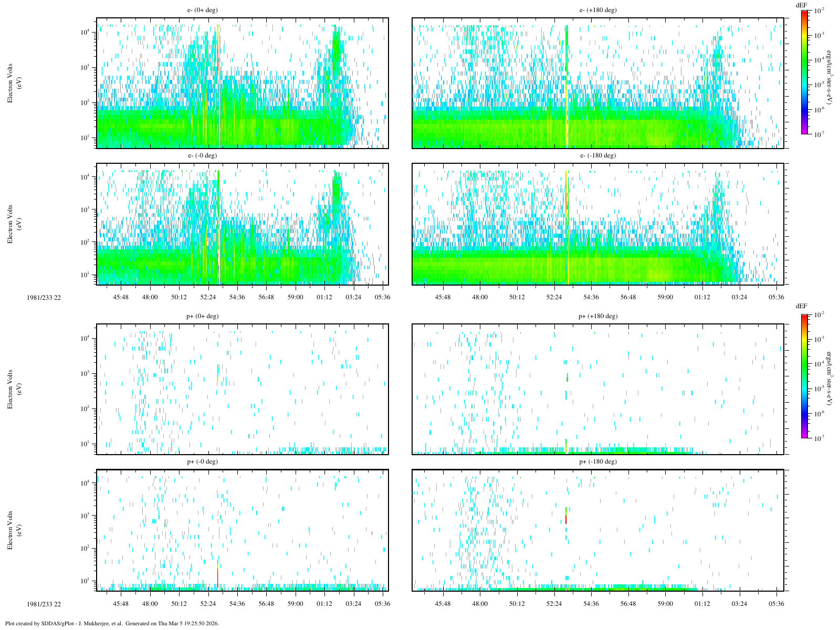Image resolution: width=840 pixels, height=630 pixels.
Task: Select the upper "1981/233 22" date label
Action: [x=44, y=297]
